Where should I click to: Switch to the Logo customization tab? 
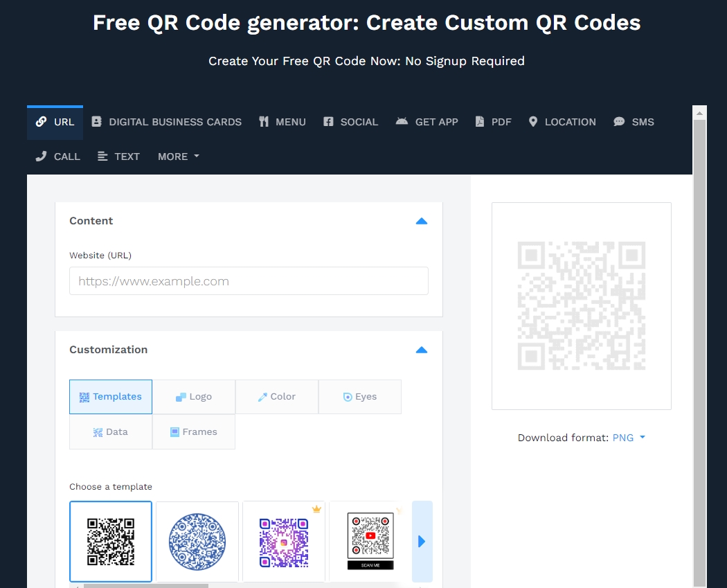(x=194, y=396)
